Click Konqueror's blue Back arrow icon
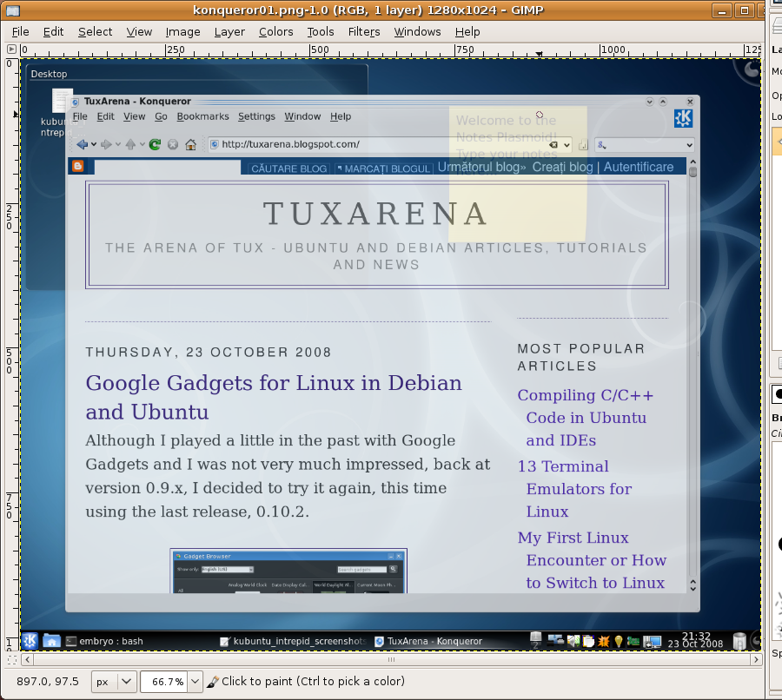Image resolution: width=782 pixels, height=700 pixels. coord(83,144)
